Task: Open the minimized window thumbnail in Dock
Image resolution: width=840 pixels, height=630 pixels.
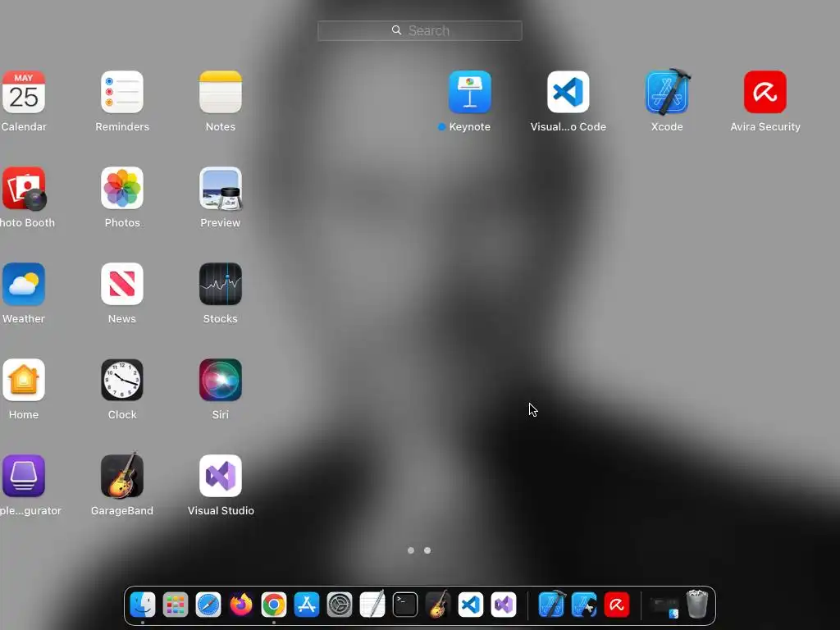Action: [x=664, y=606]
